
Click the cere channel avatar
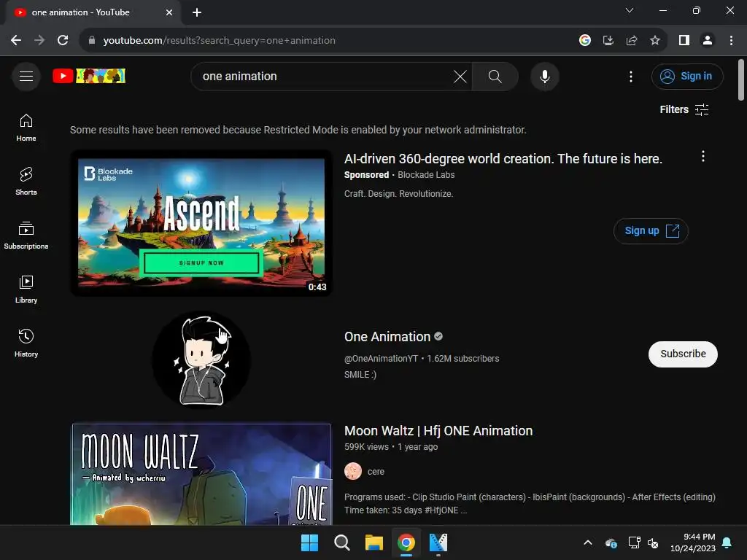(x=353, y=471)
